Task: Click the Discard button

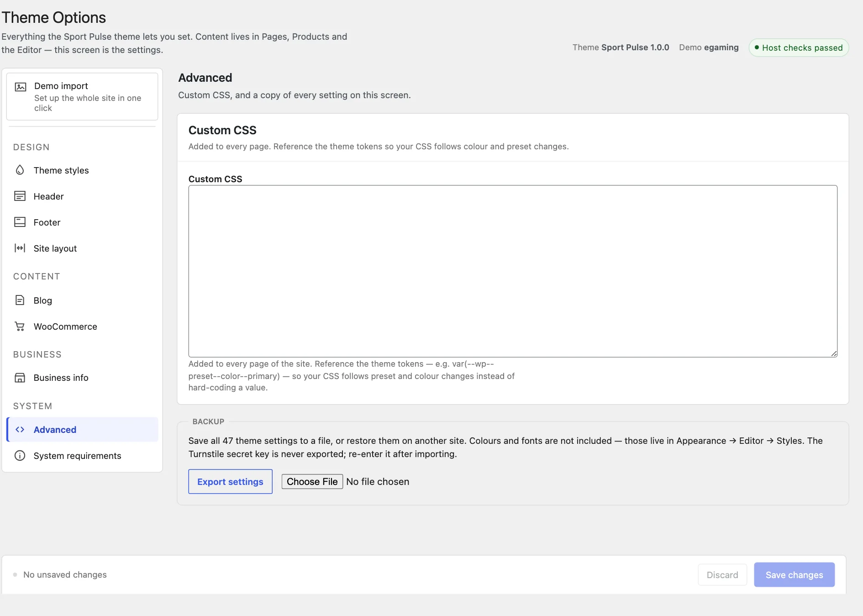Action: pos(722,575)
